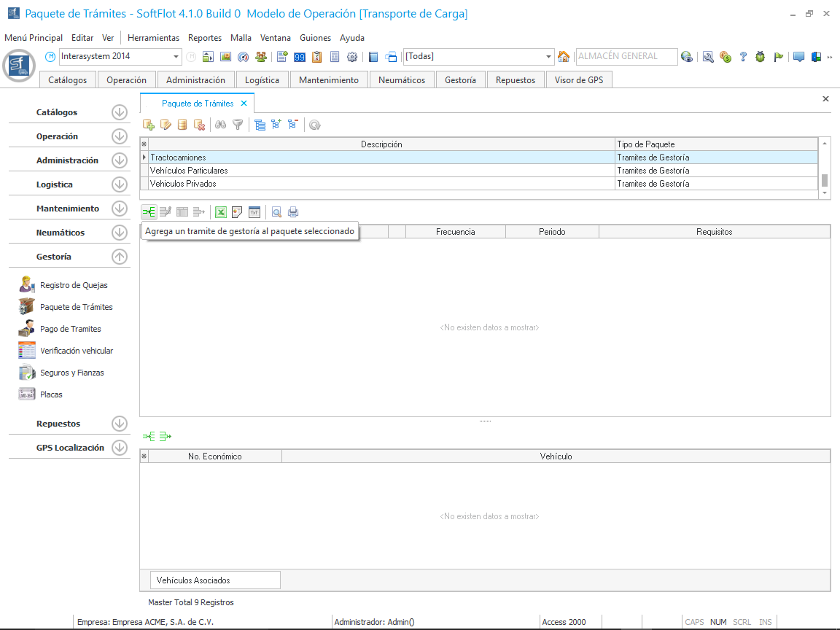Open the [Todas] combo box dropdown
840x630 pixels.
(549, 57)
